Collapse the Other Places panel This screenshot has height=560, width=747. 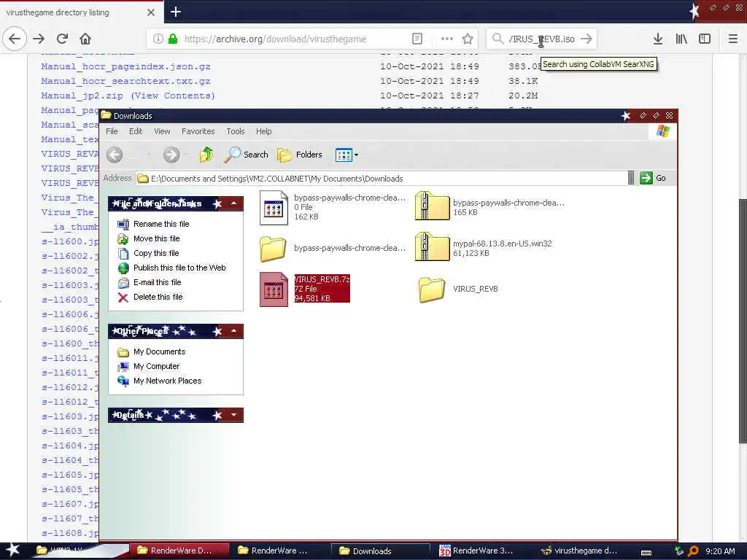pyautogui.click(x=234, y=331)
